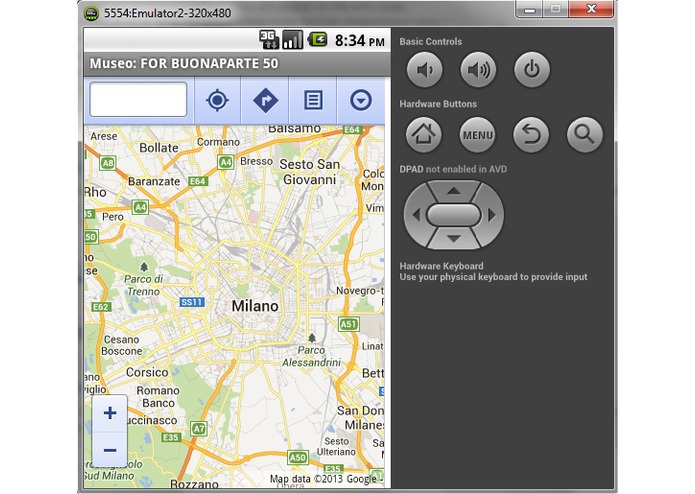This screenshot has width=695, height=494.
Task: Click the Romano Banco map label
Action: point(158,397)
